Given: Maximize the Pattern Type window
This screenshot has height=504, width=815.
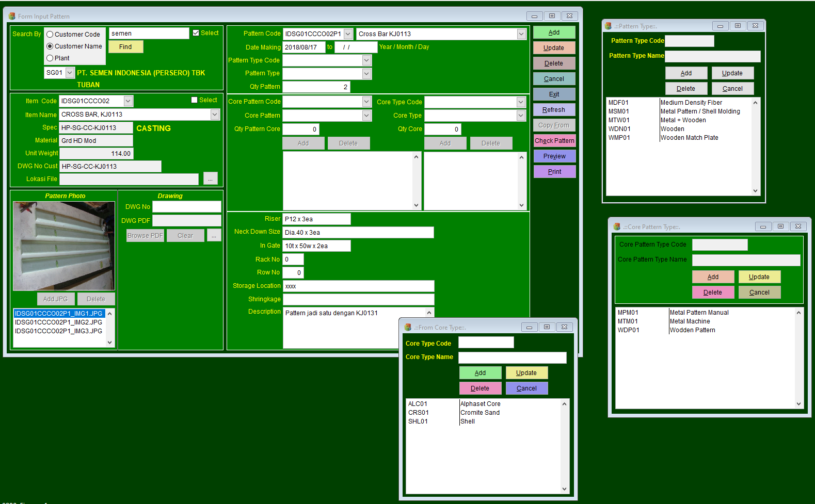Looking at the screenshot, I should pyautogui.click(x=738, y=26).
